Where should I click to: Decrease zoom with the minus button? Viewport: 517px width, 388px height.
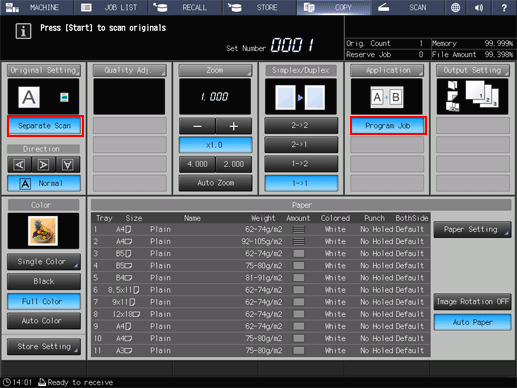point(197,126)
